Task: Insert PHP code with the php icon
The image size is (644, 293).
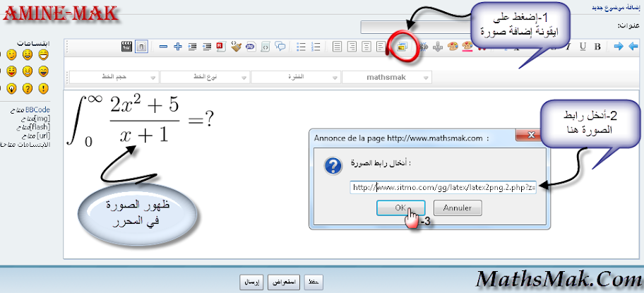Action: [x=251, y=47]
